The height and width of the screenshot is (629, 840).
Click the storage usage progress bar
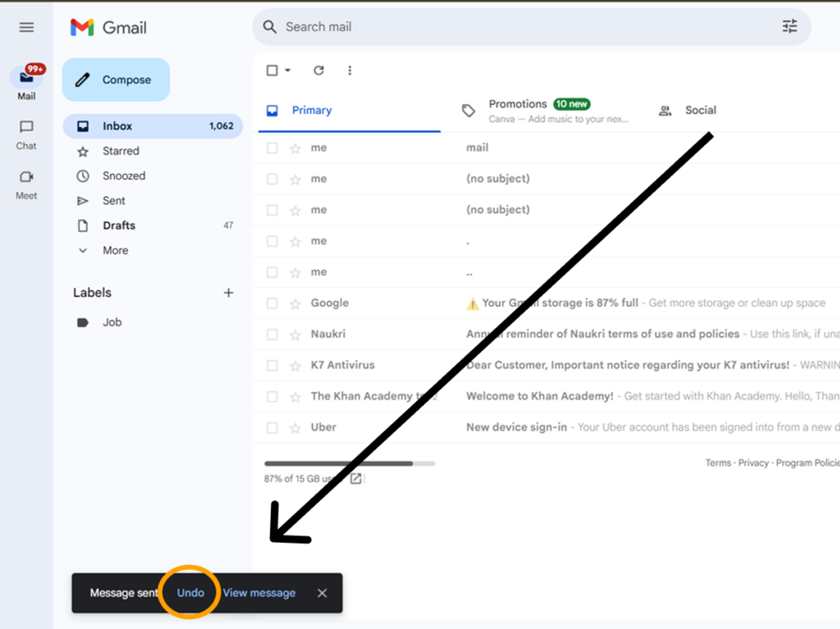click(349, 463)
